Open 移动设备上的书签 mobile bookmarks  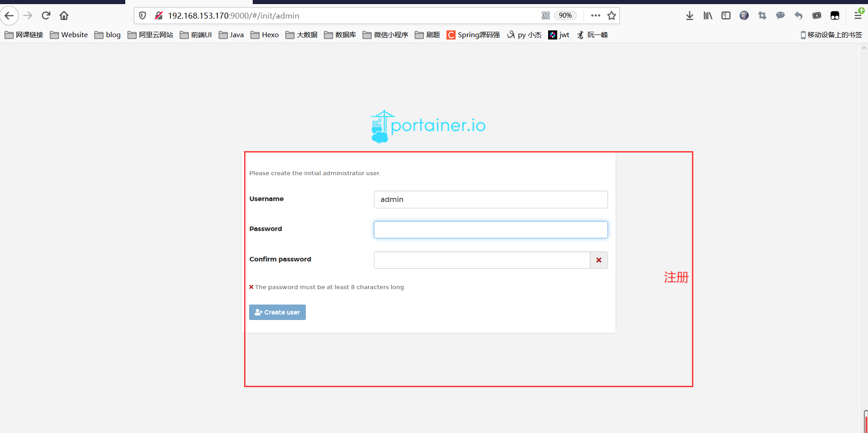831,35
